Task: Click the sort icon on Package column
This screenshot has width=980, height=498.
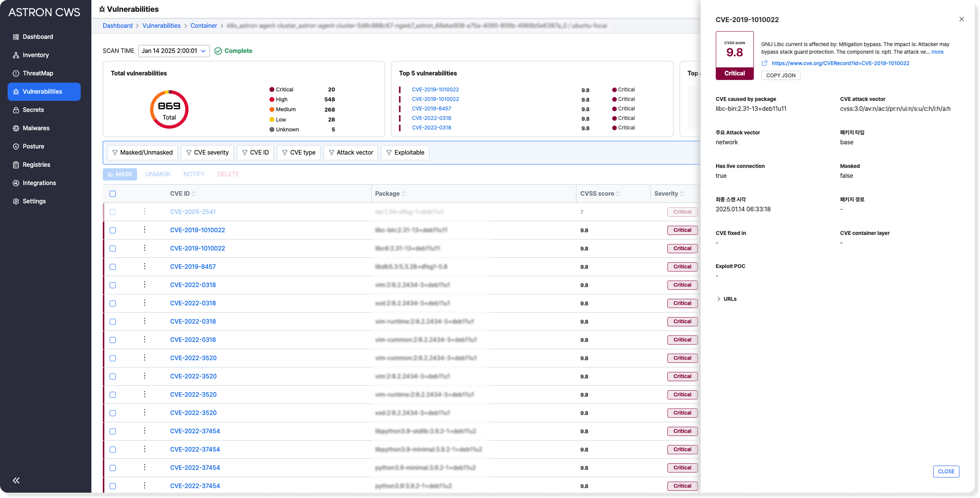Action: pos(404,194)
